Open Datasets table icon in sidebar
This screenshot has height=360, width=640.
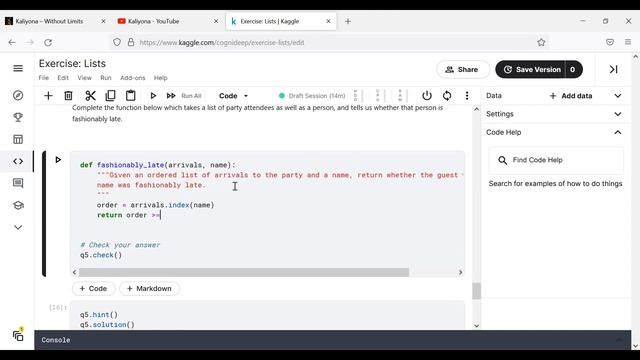[18, 139]
